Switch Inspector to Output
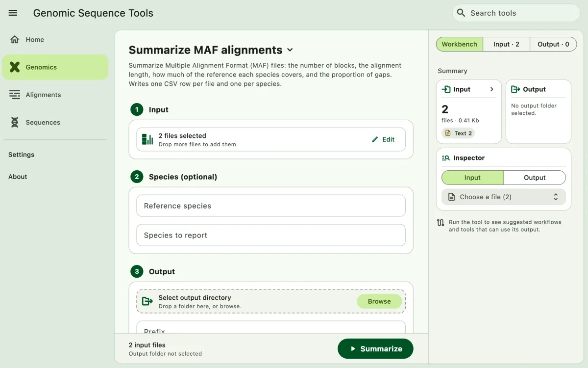The width and height of the screenshot is (588, 368). [x=535, y=178]
